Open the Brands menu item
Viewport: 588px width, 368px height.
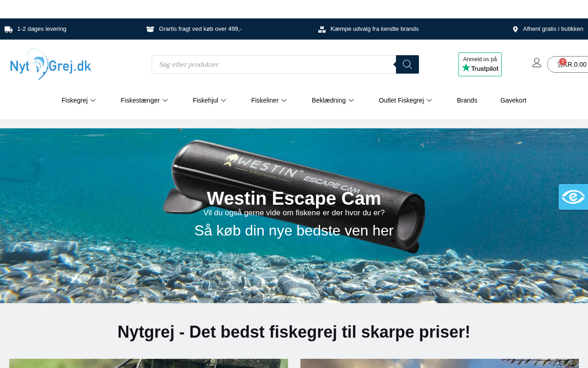coord(467,100)
